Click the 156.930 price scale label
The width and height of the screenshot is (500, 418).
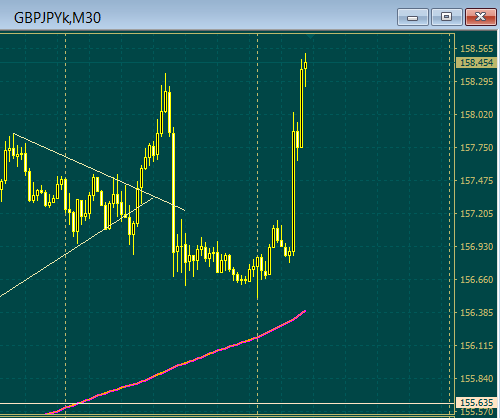(476, 247)
